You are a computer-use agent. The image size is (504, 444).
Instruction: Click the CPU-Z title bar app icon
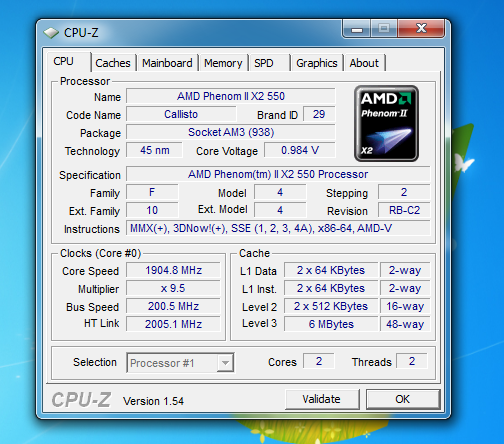tap(51, 33)
